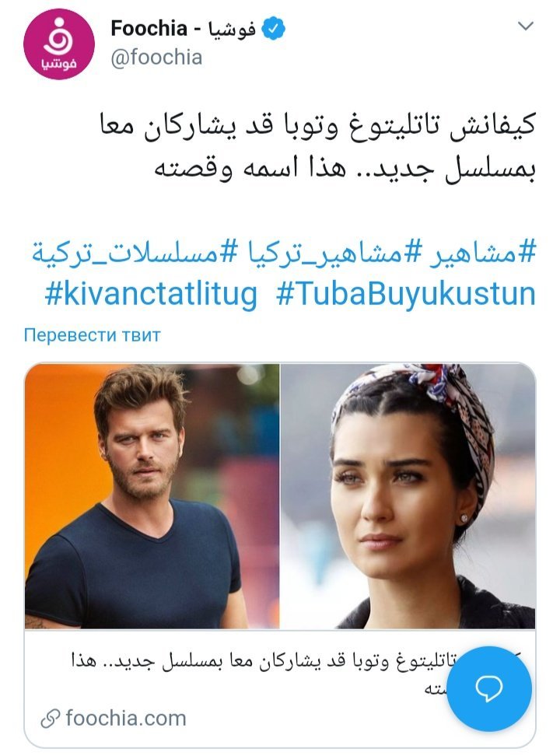
Task: Open the #مشاهير hashtag
Action: tap(483, 253)
